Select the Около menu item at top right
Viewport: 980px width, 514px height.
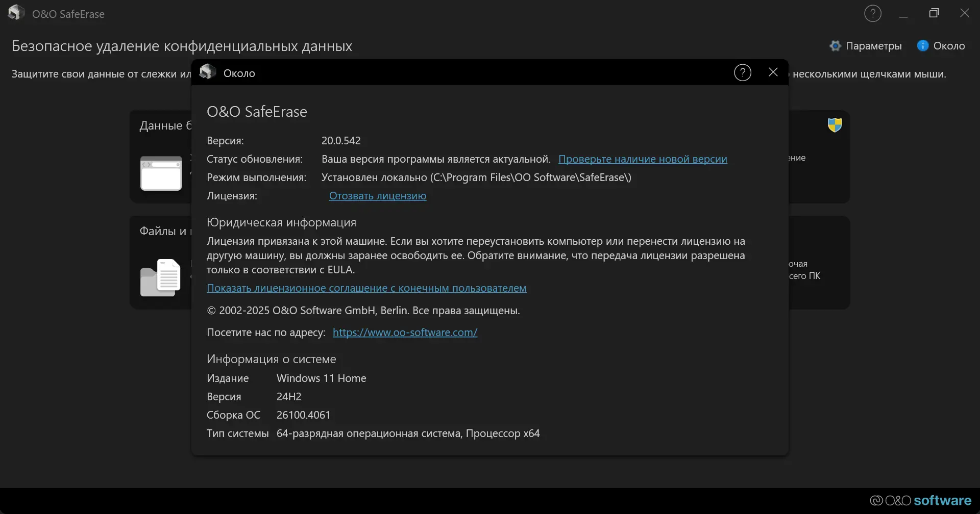coord(948,46)
